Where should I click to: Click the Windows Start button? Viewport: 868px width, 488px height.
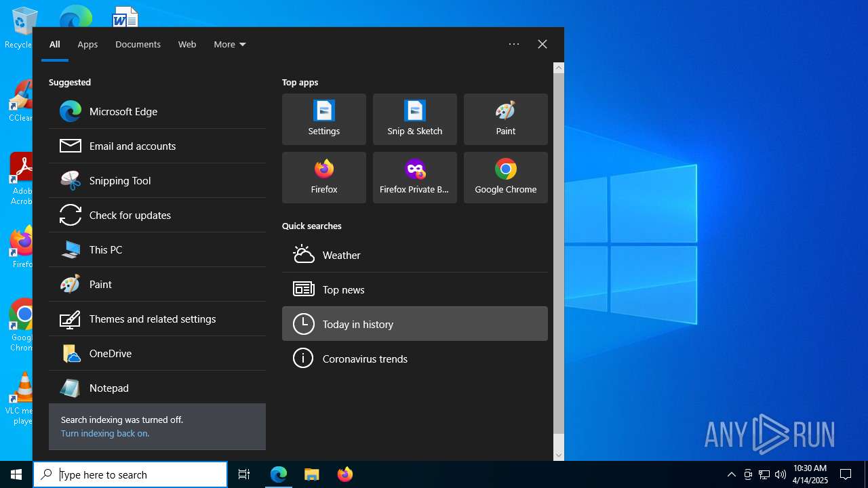(16, 474)
